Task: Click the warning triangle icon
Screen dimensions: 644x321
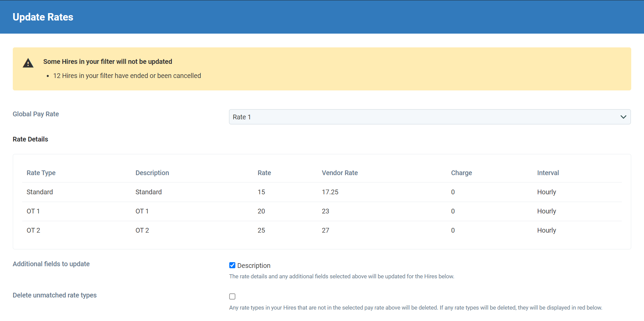Action: tap(28, 63)
